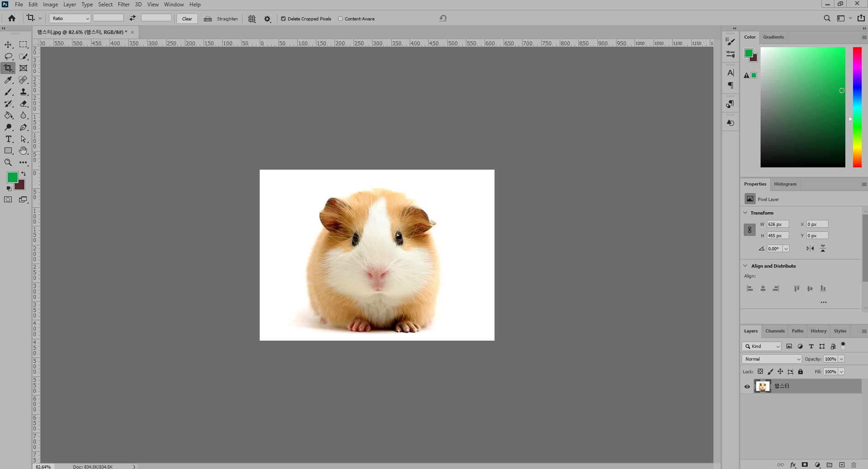Toggle layer filtering switch on
The height and width of the screenshot is (469, 868).
pyautogui.click(x=843, y=346)
